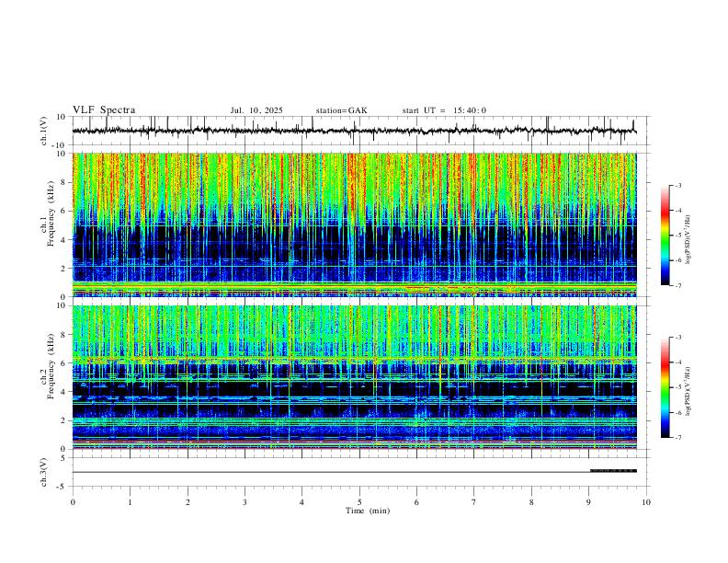Click the ch.2 "Frequency (kHz)" axis label
Screen dimensions: 728x563
pos(51,366)
